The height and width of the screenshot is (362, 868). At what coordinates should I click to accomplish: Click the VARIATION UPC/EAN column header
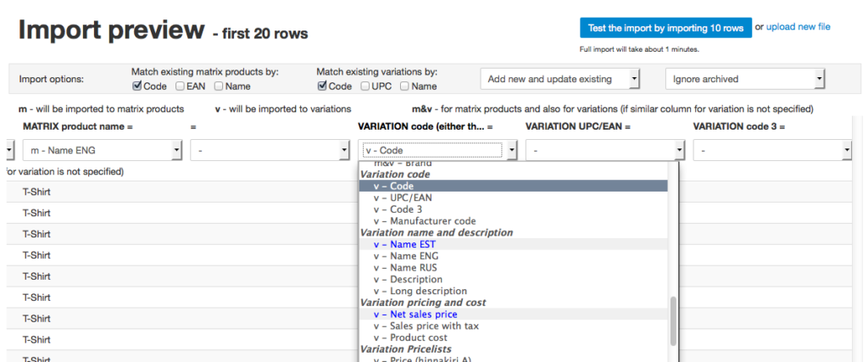point(578,127)
